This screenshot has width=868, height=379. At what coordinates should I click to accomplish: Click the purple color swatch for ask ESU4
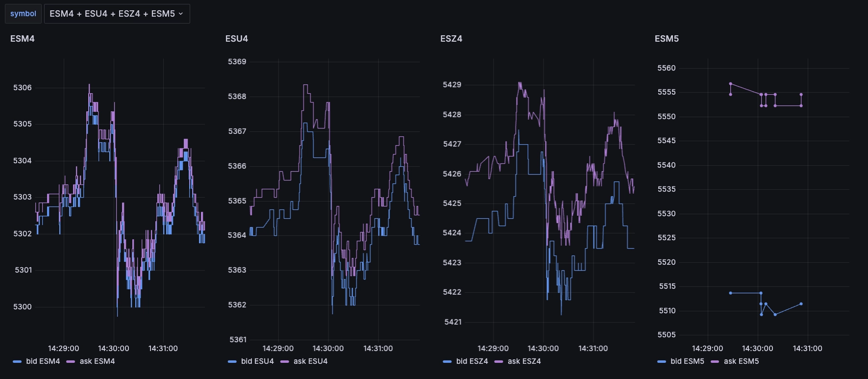click(x=285, y=362)
